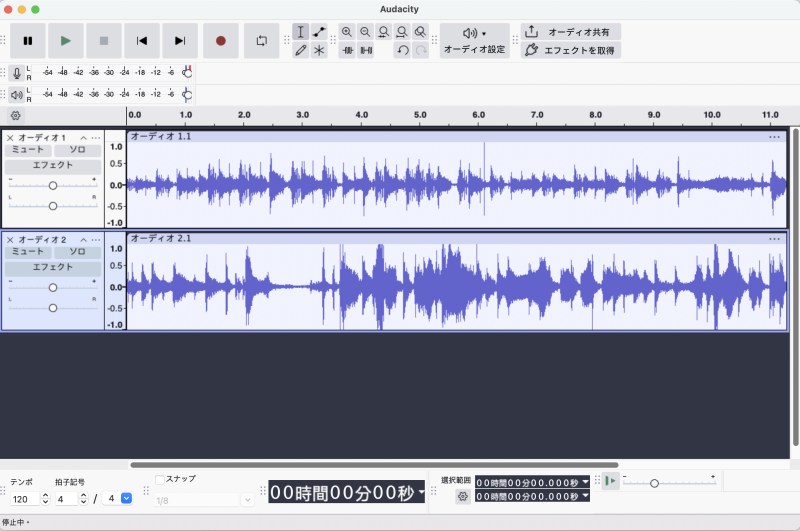Skip to end of project

[x=180, y=41]
